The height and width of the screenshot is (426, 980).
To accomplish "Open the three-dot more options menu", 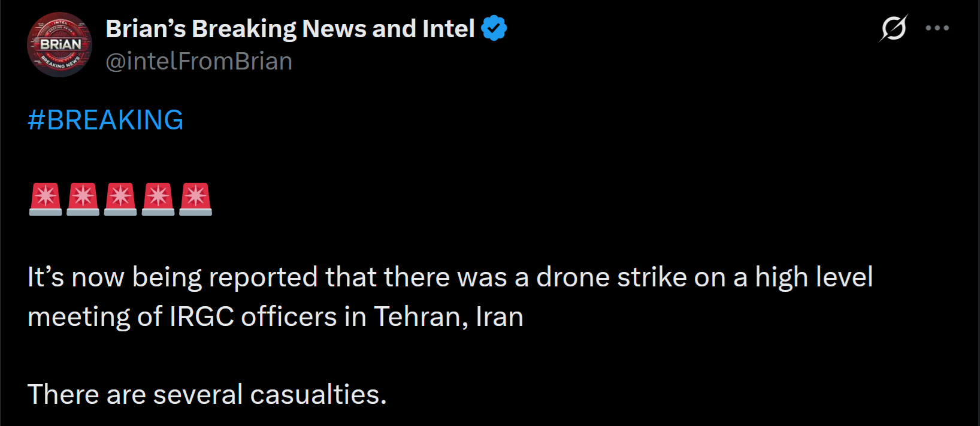I will [x=937, y=28].
